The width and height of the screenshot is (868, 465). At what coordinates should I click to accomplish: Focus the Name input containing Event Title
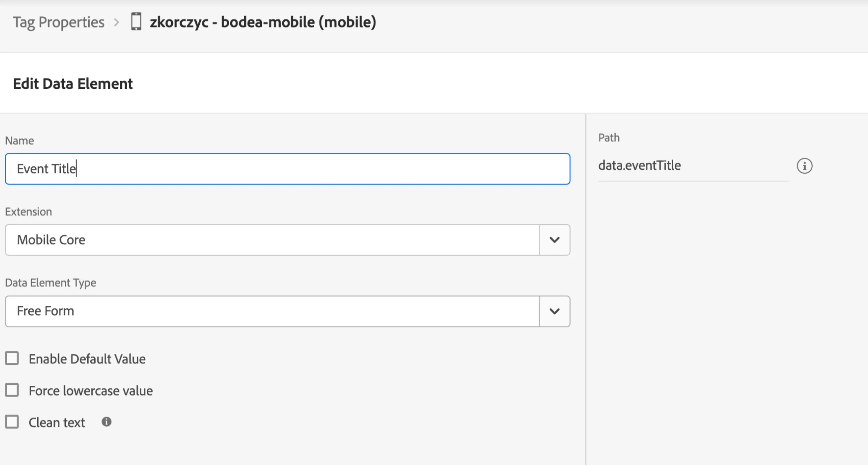coord(287,169)
